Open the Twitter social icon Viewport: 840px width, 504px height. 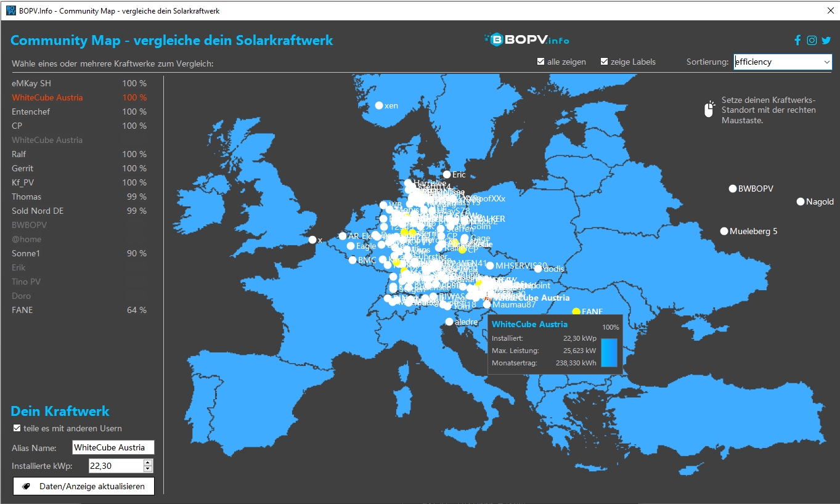pos(826,40)
